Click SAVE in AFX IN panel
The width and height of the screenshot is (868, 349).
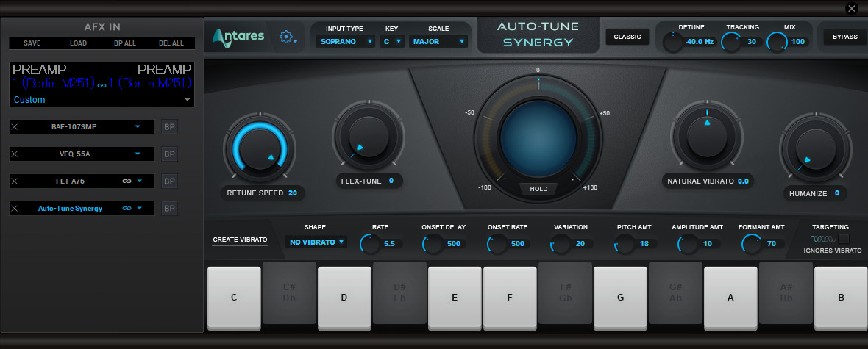point(32,43)
